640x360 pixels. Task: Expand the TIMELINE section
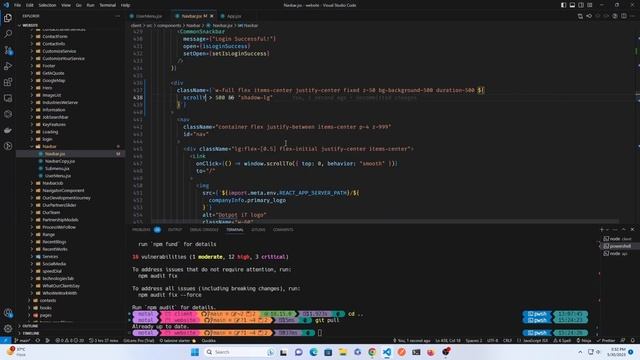coord(31,333)
